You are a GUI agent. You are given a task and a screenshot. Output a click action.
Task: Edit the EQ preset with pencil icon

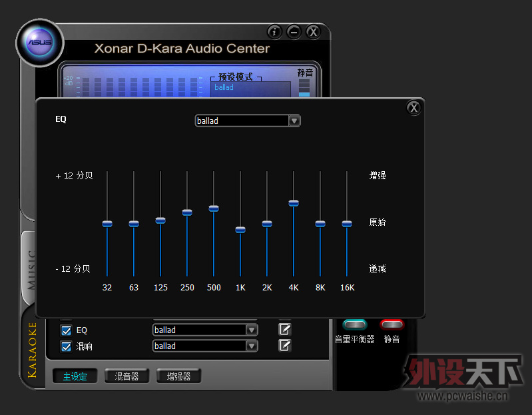click(x=285, y=330)
